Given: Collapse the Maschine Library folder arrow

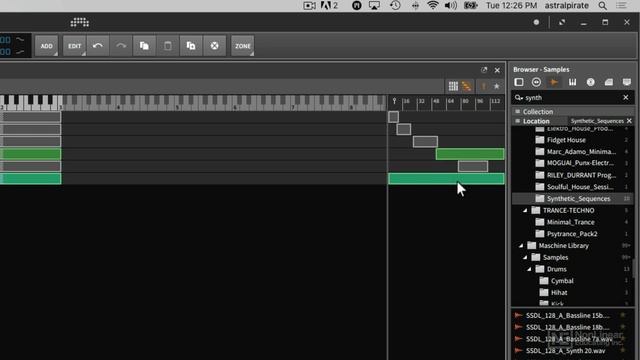Looking at the screenshot, I should pos(521,246).
